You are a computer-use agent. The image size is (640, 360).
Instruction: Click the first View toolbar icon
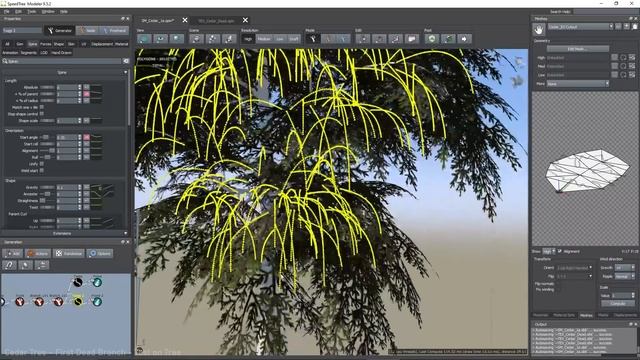144,39
